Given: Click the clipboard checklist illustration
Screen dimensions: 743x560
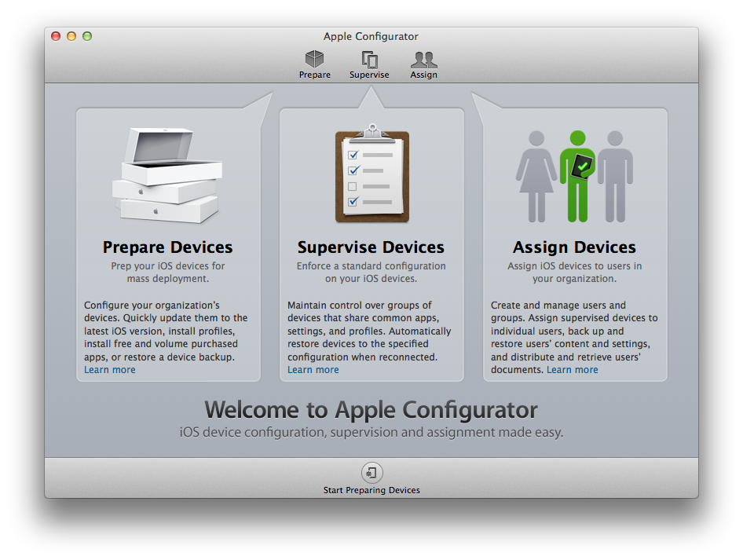Looking at the screenshot, I should point(371,174).
